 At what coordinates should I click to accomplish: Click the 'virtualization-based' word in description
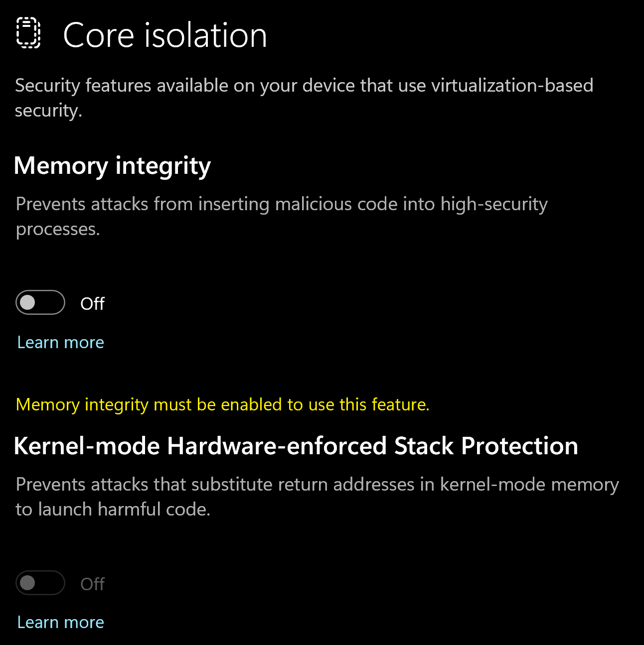[512, 86]
